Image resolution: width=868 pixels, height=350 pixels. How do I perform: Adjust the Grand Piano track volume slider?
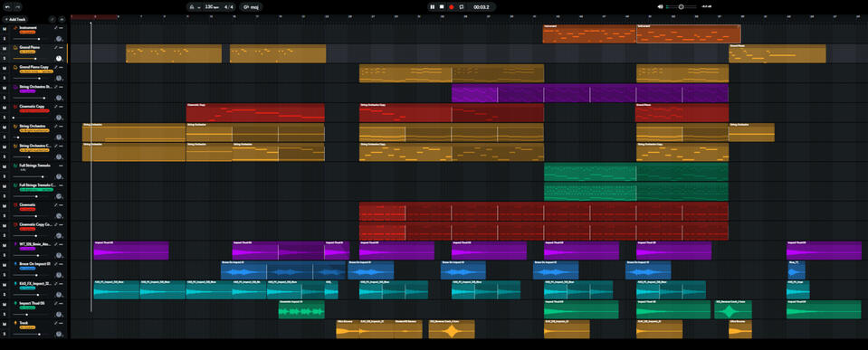coord(32,59)
